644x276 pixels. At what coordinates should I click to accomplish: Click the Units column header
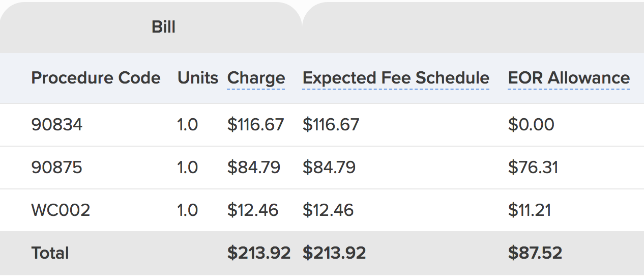197,78
